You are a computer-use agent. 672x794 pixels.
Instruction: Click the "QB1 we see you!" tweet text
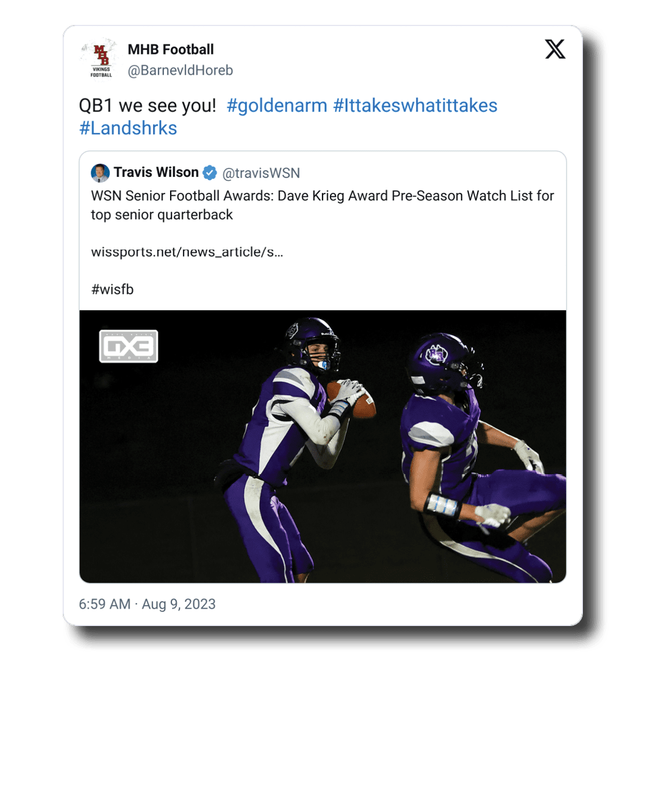pos(148,106)
